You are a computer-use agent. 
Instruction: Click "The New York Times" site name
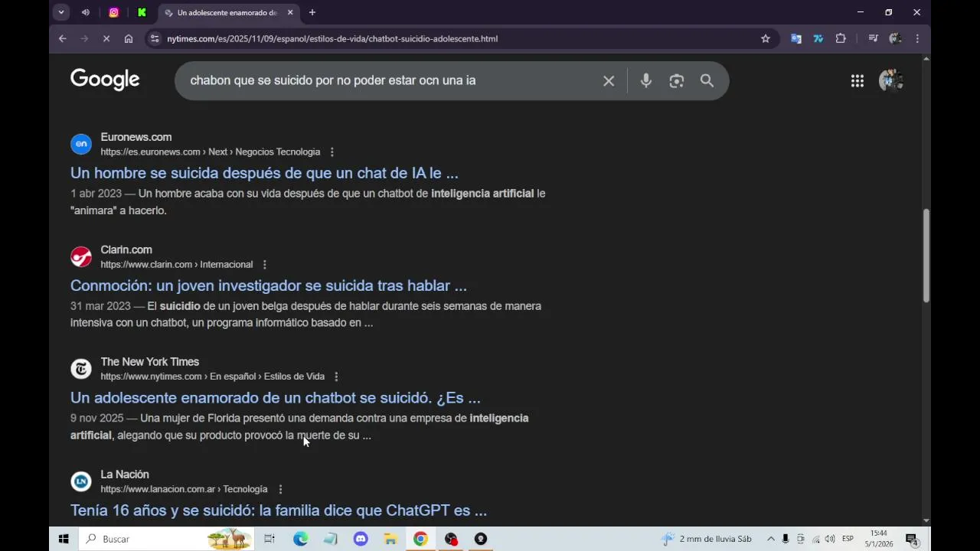150,362
